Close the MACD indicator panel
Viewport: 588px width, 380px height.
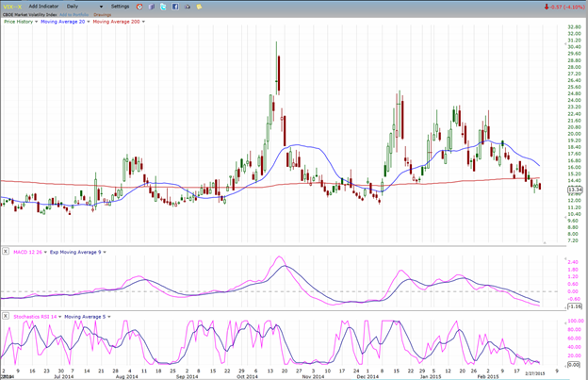coord(7,252)
